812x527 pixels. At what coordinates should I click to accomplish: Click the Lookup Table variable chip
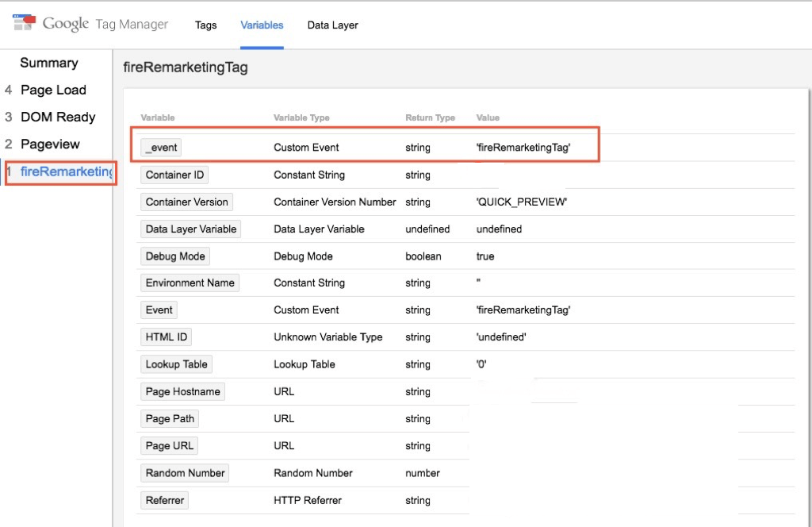tap(176, 364)
